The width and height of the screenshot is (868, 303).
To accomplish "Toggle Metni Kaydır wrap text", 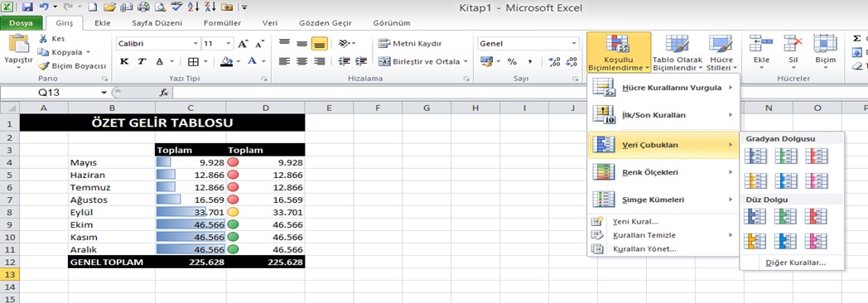I will (410, 43).
